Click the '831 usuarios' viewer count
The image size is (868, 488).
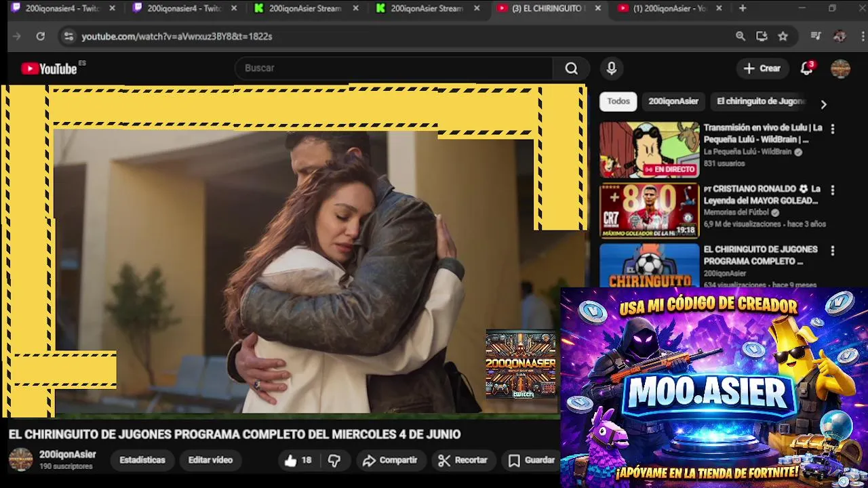724,163
